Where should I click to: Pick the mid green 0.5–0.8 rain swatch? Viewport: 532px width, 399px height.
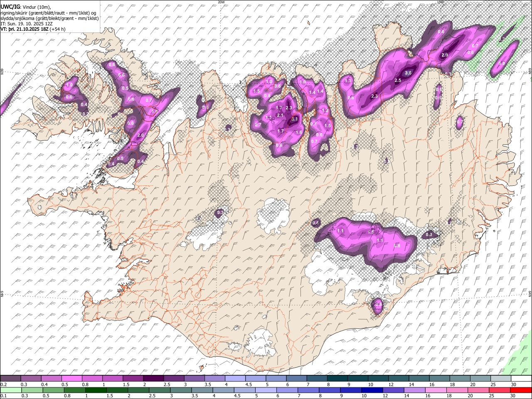[x=54, y=390]
